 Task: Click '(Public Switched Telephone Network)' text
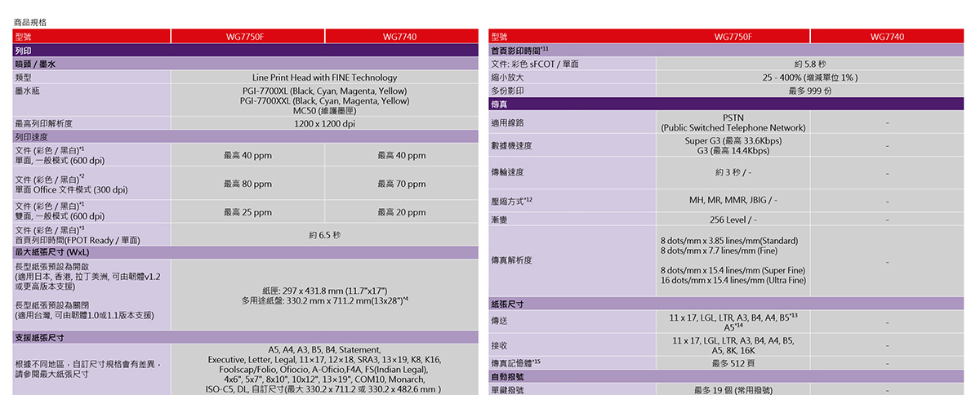[733, 127]
